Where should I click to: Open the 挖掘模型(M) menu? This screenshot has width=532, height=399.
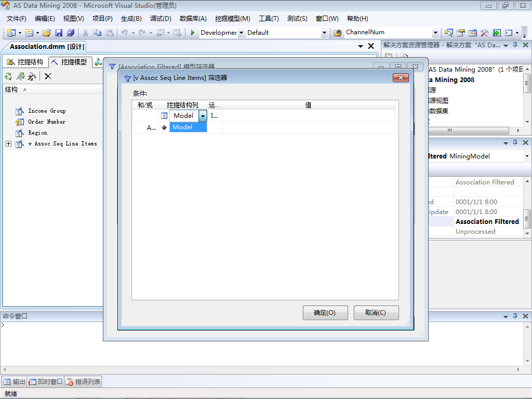[x=233, y=19]
